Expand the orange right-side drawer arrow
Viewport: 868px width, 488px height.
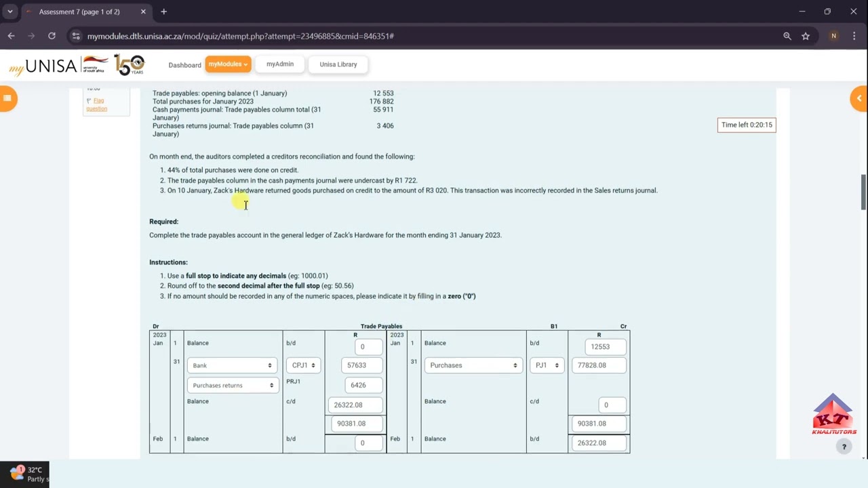(859, 98)
